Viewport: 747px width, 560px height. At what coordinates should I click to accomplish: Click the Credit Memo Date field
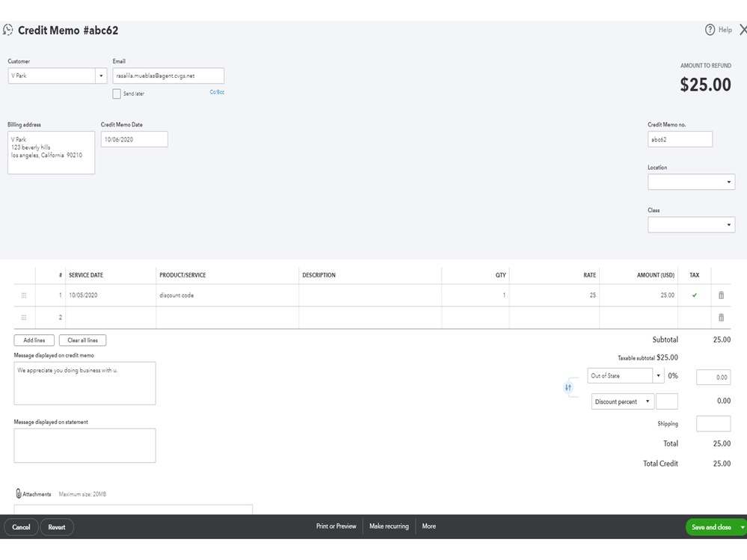(x=135, y=139)
